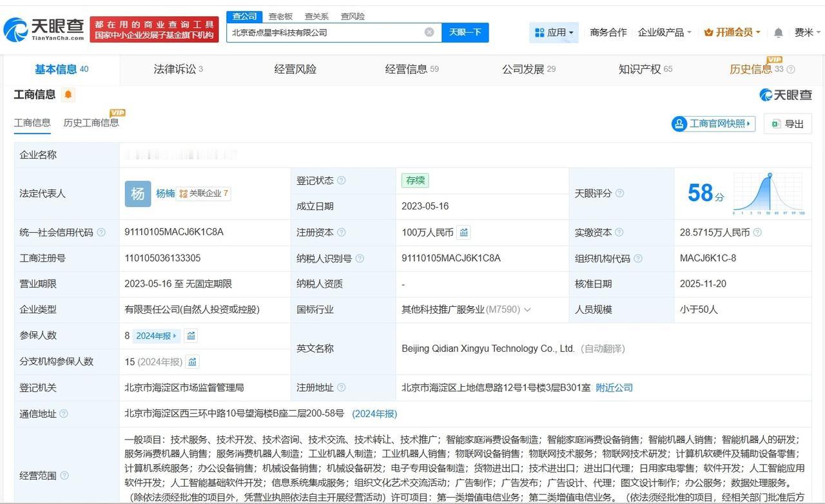Click the help icon beside 纳税人识别号
825x504 pixels.
(x=360, y=258)
